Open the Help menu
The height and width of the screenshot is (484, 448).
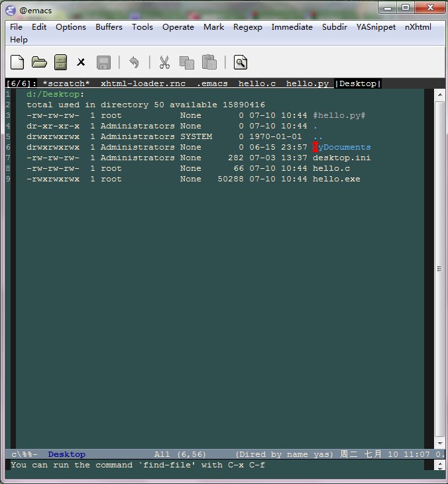tap(19, 40)
